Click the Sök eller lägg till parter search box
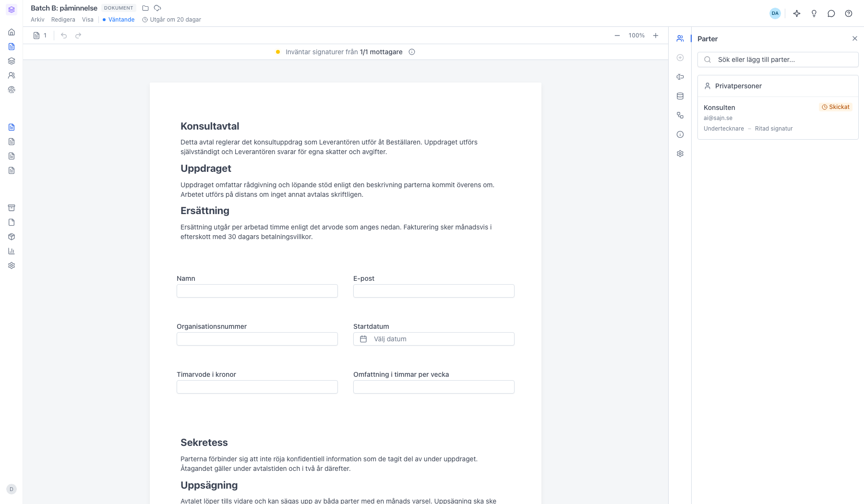Viewport: 864px width, 504px height. pyautogui.click(x=778, y=60)
